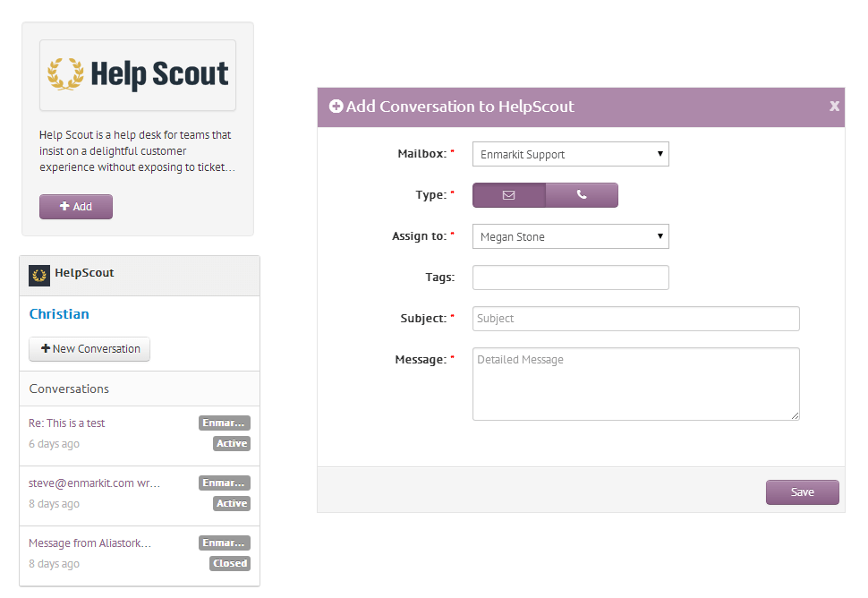Open the Christian customer link
Screen dimensions: 868x598
[x=59, y=313]
